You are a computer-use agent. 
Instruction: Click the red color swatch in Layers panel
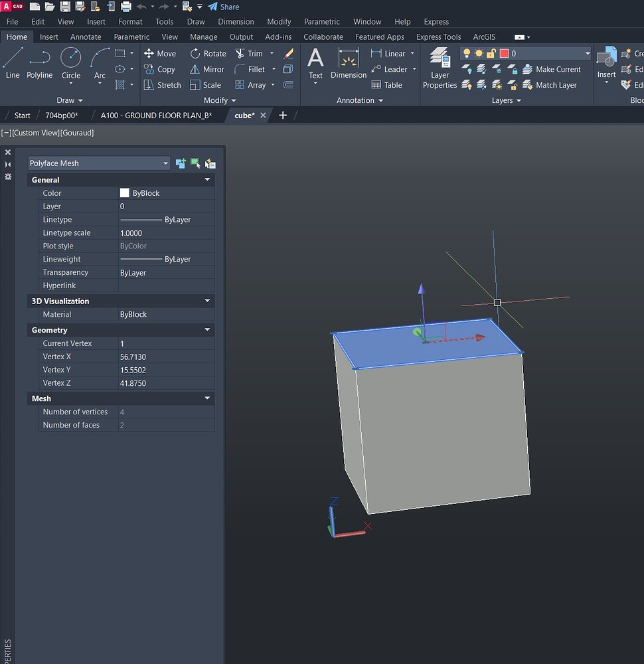[x=503, y=54]
